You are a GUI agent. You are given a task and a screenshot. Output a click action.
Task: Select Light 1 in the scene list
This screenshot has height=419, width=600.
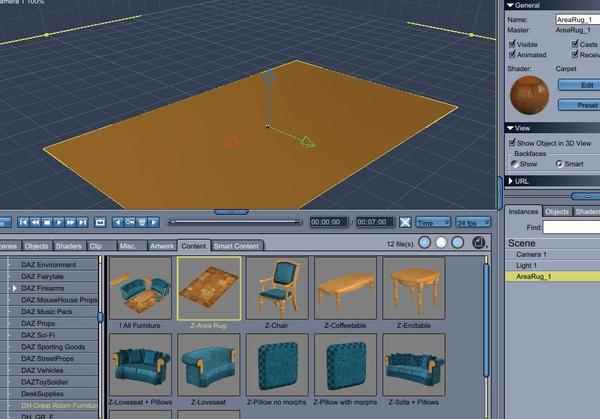[x=552, y=265]
